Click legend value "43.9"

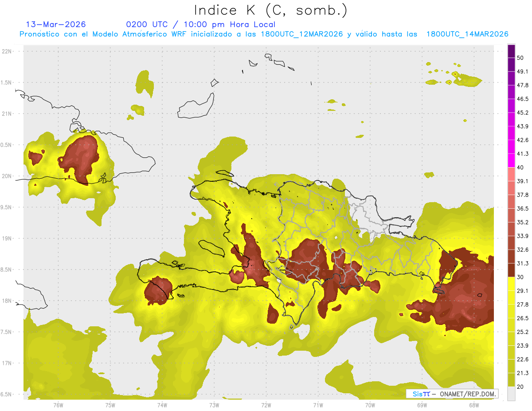pyautogui.click(x=522, y=126)
